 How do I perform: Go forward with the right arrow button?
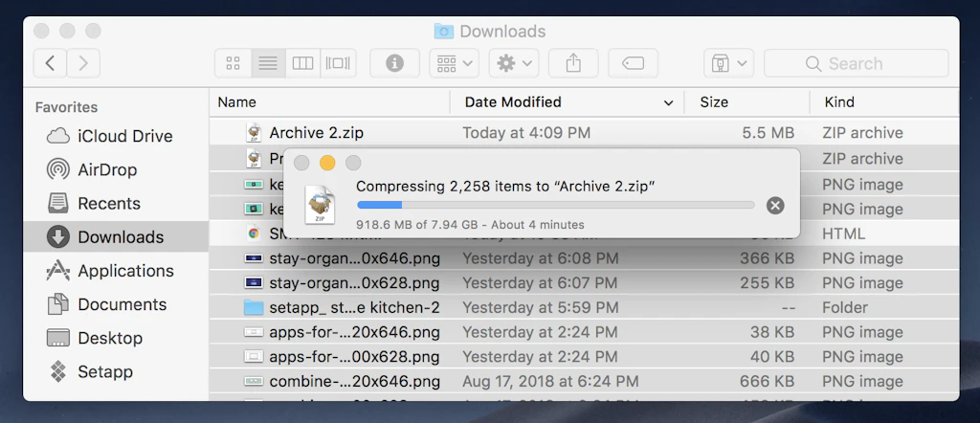click(x=83, y=63)
